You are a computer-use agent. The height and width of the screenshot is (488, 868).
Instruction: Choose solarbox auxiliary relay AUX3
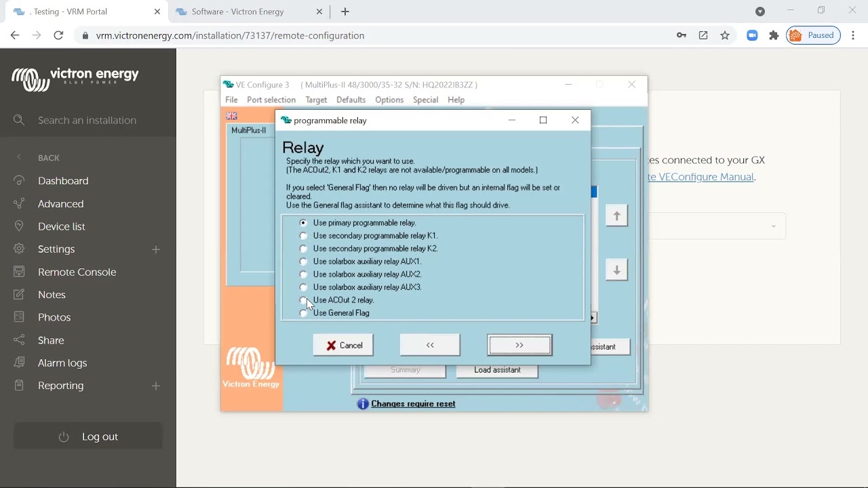(303, 287)
